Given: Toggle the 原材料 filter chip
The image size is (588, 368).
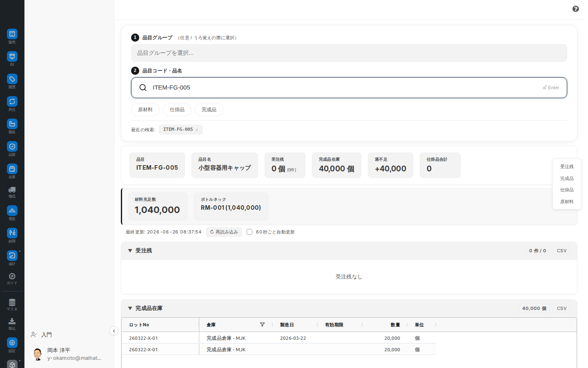Looking at the screenshot, I should pos(145,110).
